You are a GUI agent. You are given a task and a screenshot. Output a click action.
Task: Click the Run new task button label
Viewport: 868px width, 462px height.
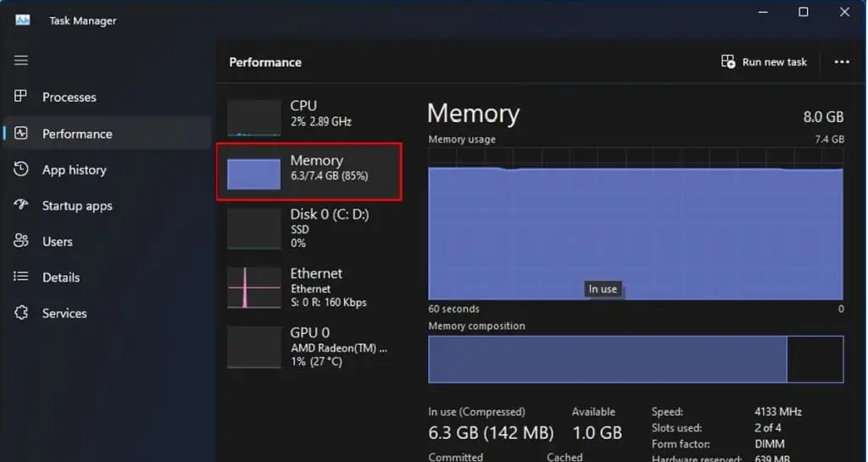coord(774,62)
